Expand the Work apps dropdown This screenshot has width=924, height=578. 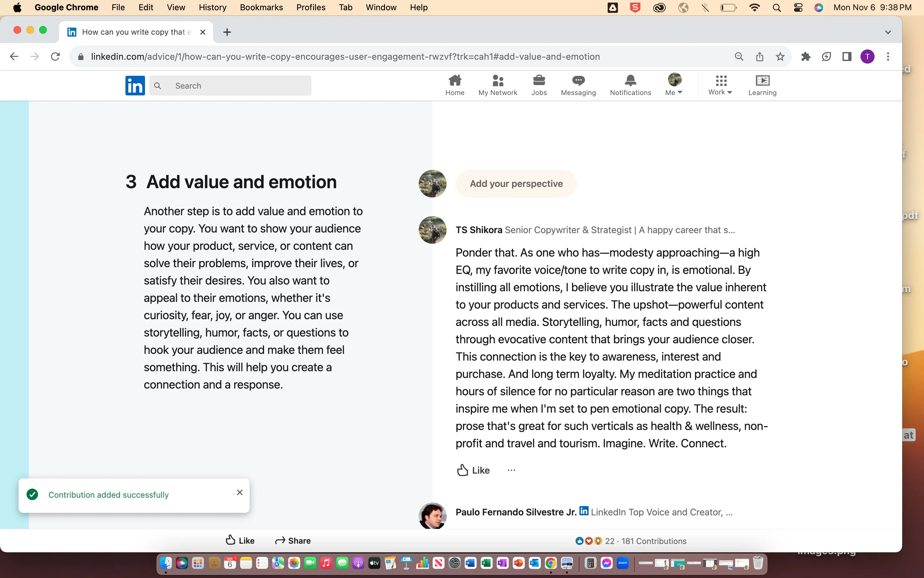coord(720,85)
